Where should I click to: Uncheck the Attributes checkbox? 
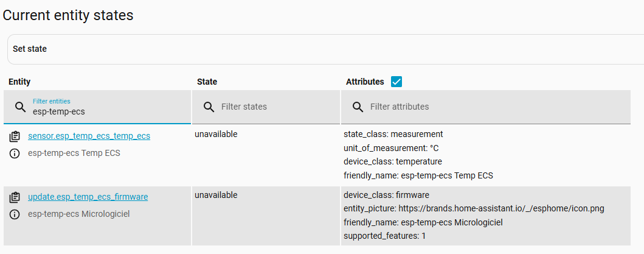[x=396, y=82]
